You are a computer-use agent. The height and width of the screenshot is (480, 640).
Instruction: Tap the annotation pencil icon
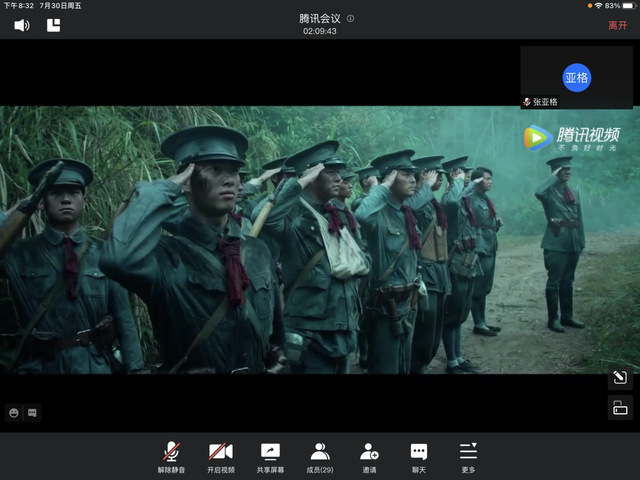point(620,377)
